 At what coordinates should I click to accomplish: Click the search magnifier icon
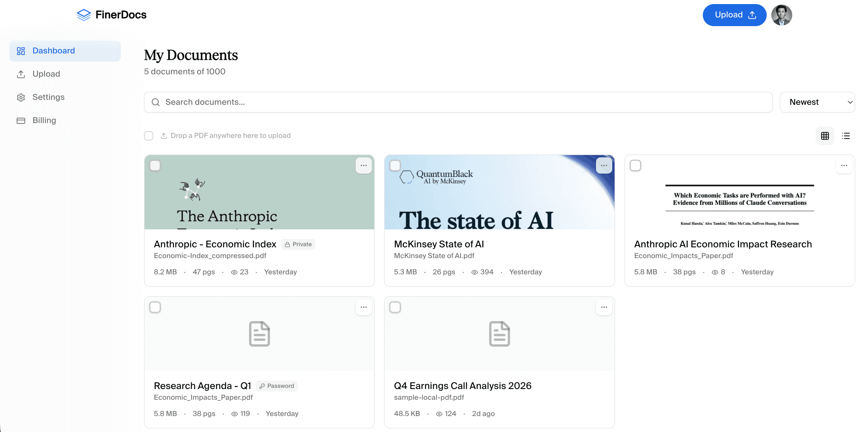155,102
